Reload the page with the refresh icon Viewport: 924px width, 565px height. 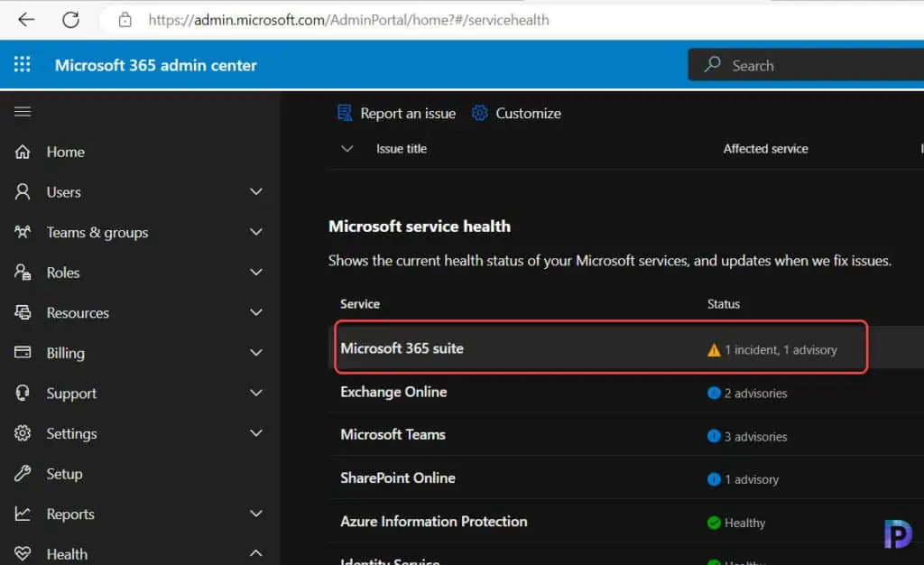point(70,20)
